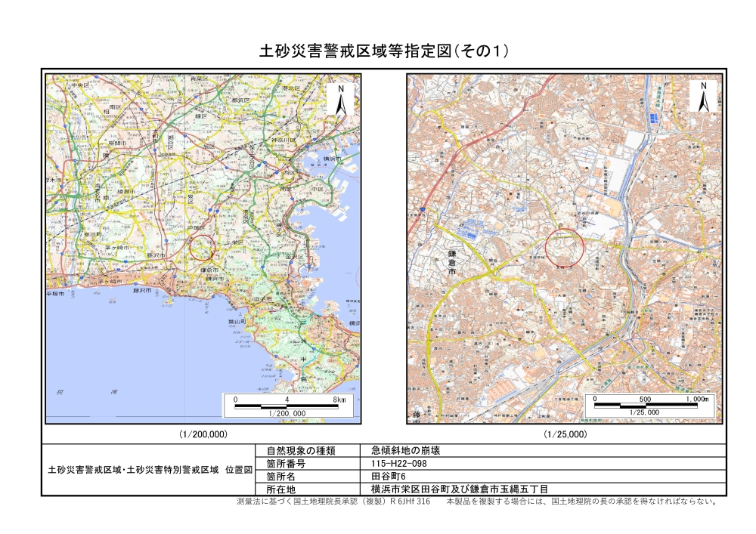
Task: Click the north arrow on the left map
Action: tap(341, 99)
